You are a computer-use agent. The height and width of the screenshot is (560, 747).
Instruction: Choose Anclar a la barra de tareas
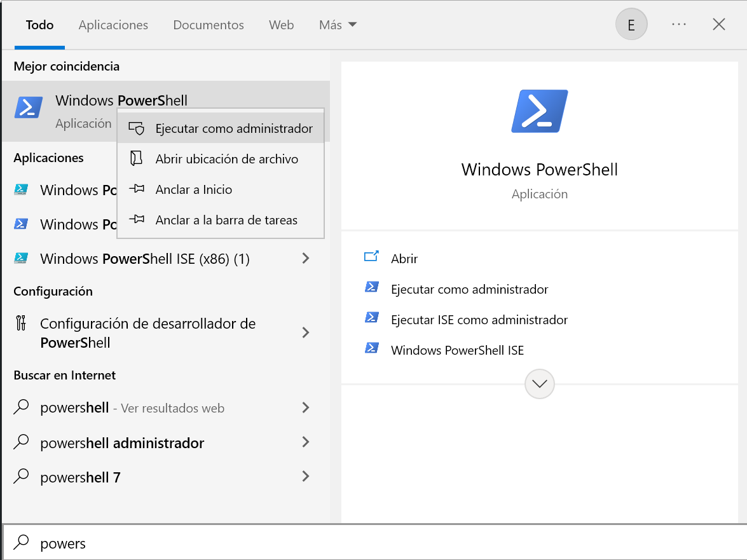(x=221, y=220)
